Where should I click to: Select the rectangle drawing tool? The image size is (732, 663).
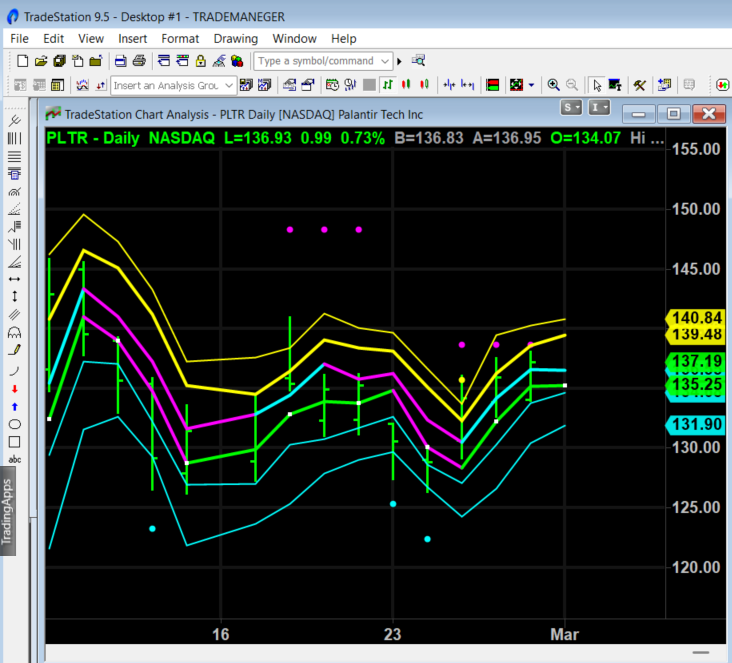coord(14,442)
